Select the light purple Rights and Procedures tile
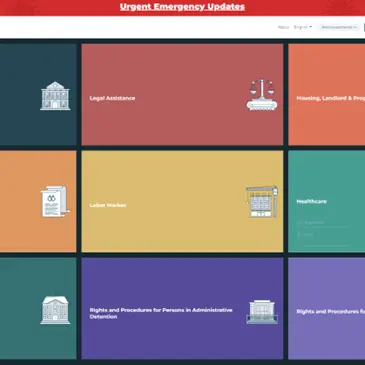365x365 pixels. click(x=327, y=308)
